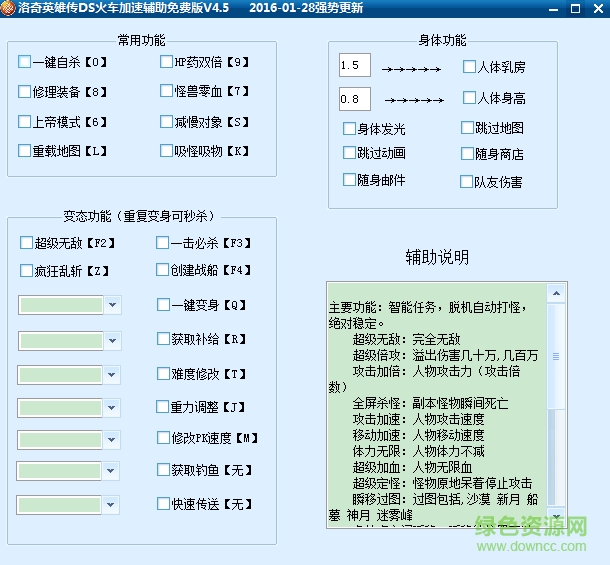Viewport: 610px width, 565px height.
Task: Click scrollbar thumb in 辅助说明 text box
Action: click(556, 356)
